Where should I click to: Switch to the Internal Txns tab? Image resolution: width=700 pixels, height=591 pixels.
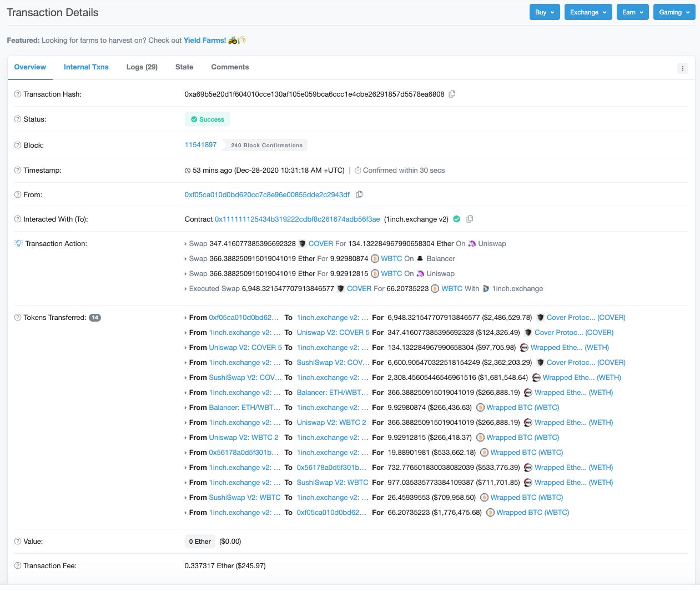coord(86,67)
